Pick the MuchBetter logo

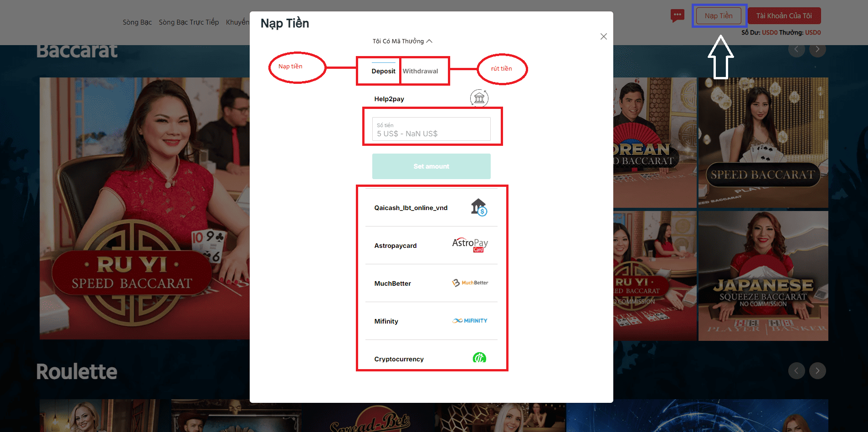click(470, 283)
